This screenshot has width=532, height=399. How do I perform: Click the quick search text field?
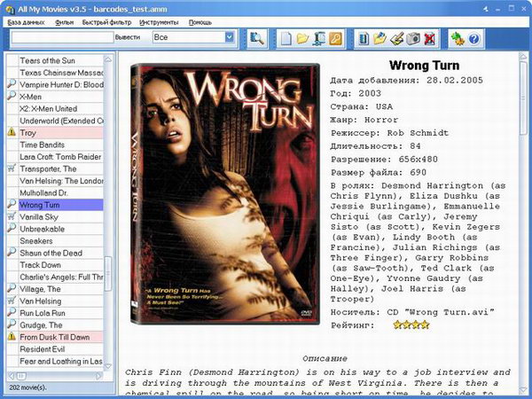[x=62, y=38]
